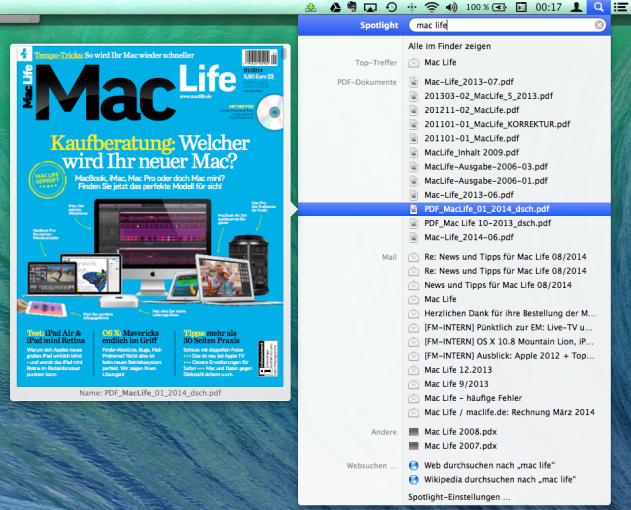Open Wi-Fi status menu
631x510 pixels.
tap(431, 7)
